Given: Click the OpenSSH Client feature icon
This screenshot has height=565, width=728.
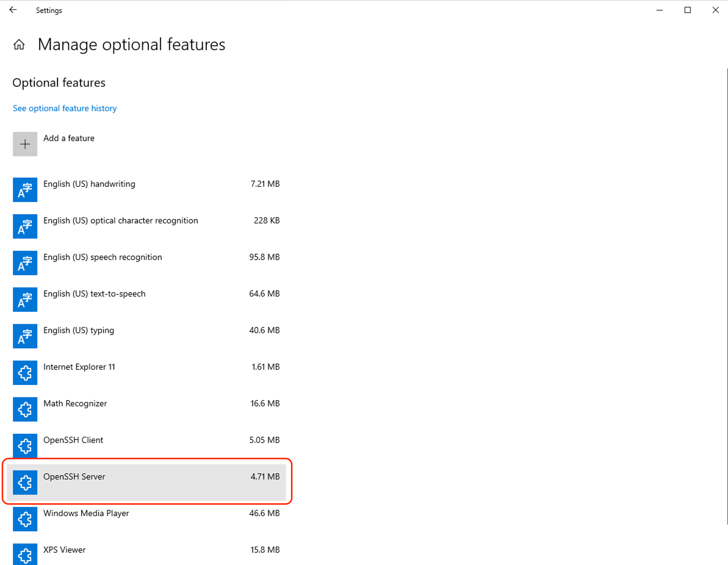Looking at the screenshot, I should click(25, 446).
